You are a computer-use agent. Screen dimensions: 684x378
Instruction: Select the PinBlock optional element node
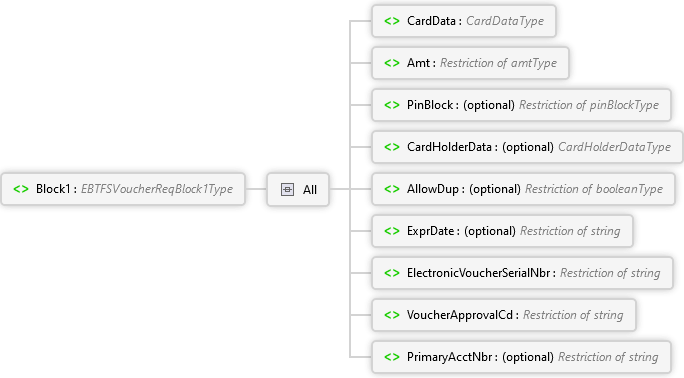coord(521,105)
